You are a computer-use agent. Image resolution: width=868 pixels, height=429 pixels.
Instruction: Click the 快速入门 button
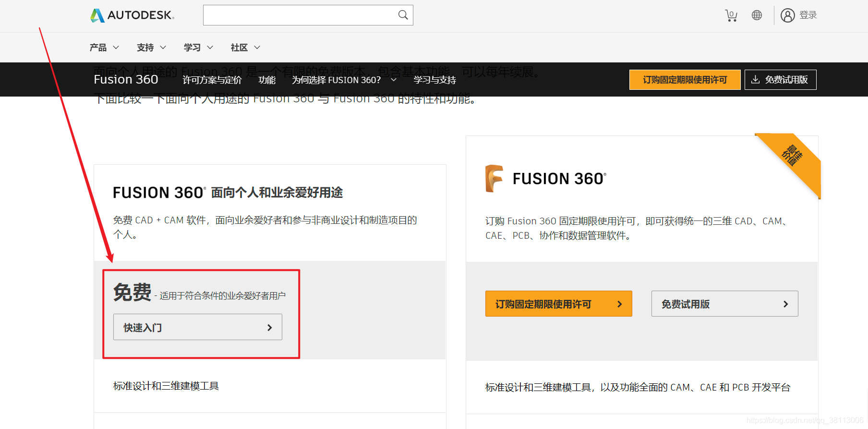(x=198, y=327)
